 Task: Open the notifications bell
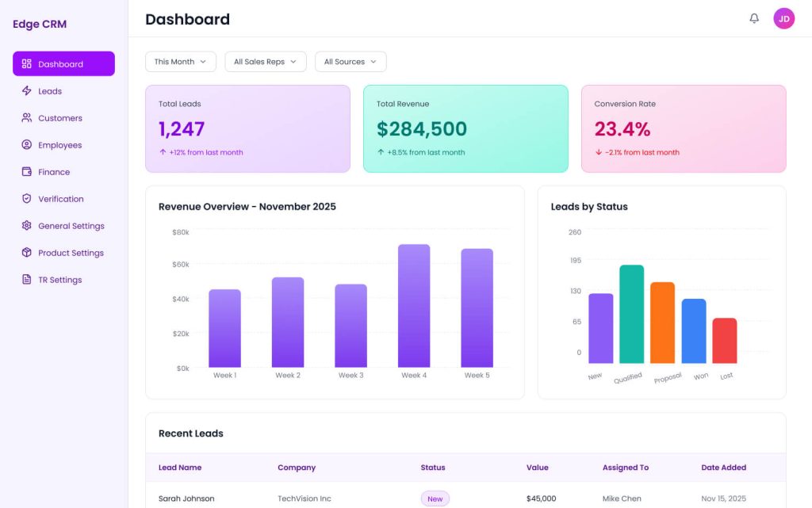754,17
